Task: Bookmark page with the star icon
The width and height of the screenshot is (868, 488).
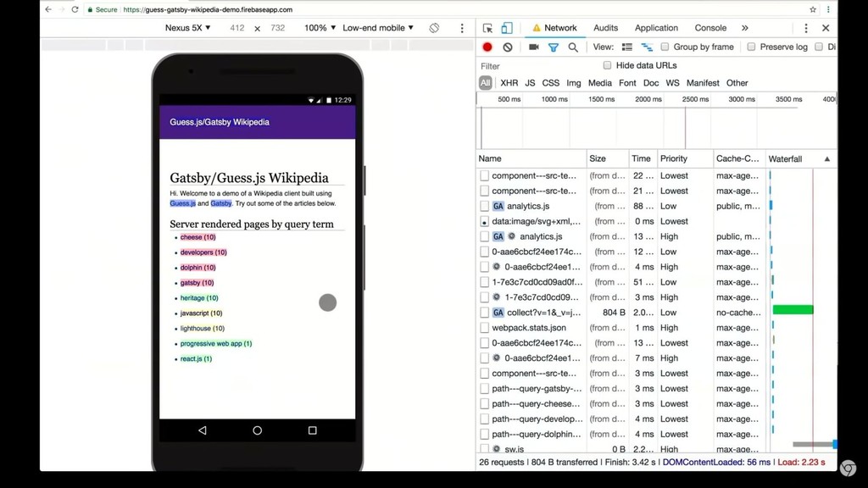Action: point(813,9)
